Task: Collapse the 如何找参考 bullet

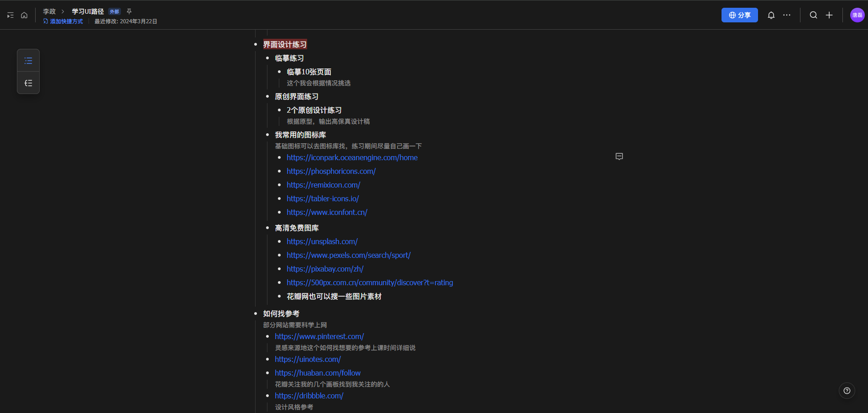Action: 256,314
